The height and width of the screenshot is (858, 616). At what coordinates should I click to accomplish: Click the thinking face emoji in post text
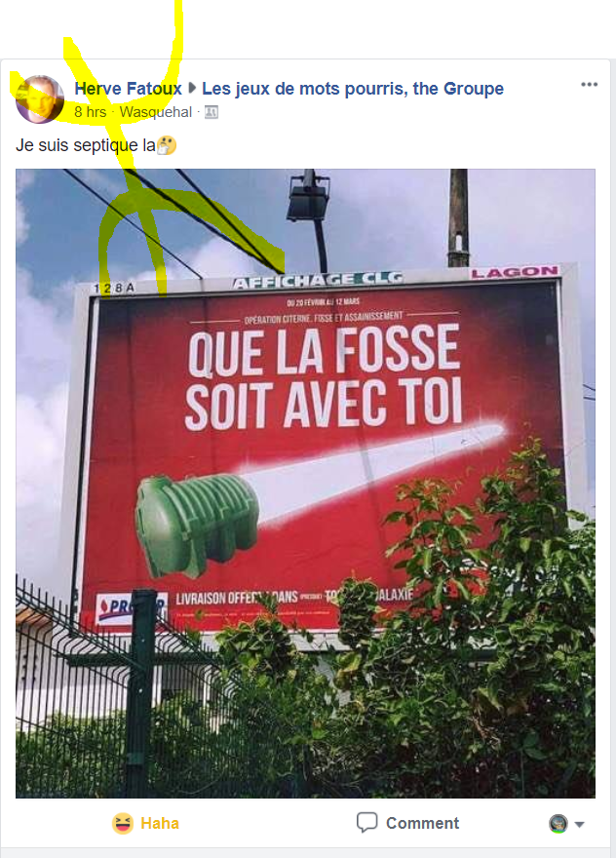(x=167, y=145)
